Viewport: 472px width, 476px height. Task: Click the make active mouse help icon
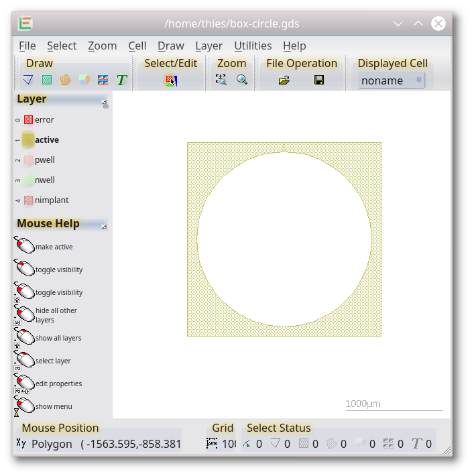(24, 245)
